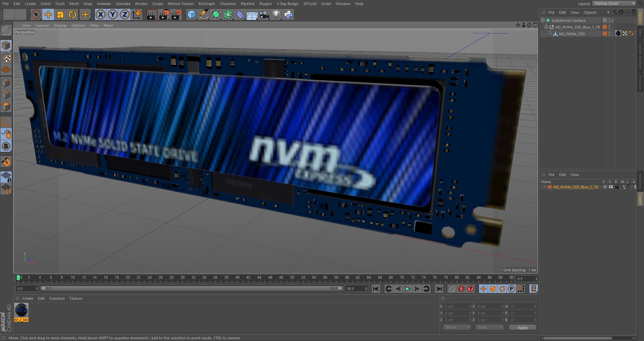This screenshot has width=644, height=341.
Task: Open the Layout dropdown Startup (User)
Action: coord(614,3)
